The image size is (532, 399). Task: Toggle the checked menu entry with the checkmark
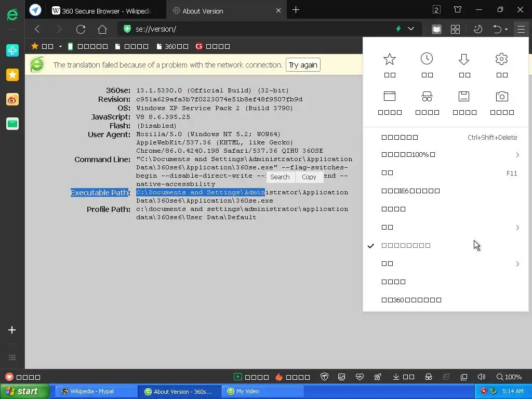tap(445, 245)
